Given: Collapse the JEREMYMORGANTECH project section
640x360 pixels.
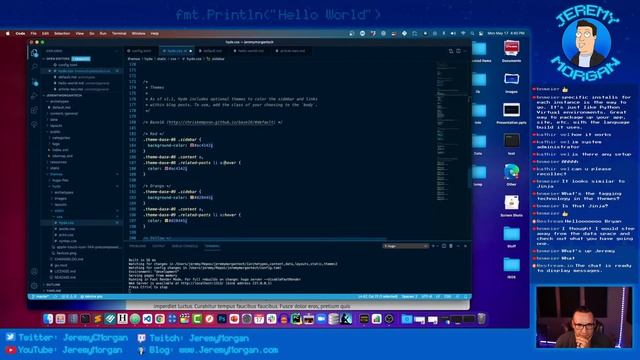Looking at the screenshot, I should click(x=63, y=95).
